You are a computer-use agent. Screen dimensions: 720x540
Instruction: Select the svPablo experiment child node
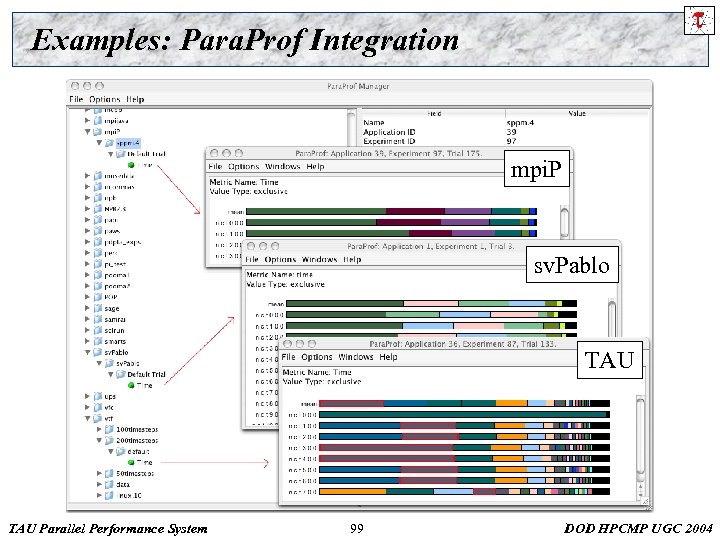(128, 363)
